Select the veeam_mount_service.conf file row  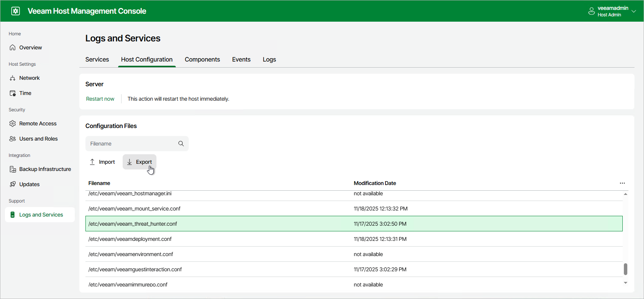pos(354,209)
